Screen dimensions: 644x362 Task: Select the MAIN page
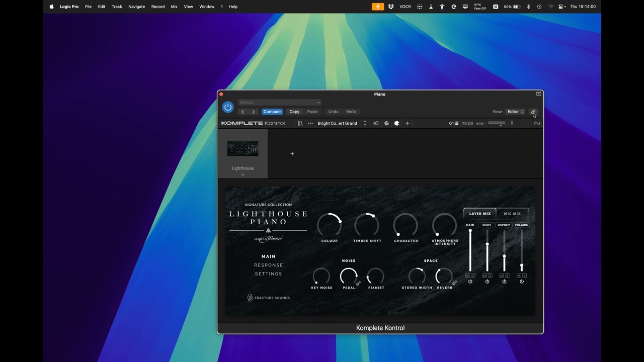269,256
